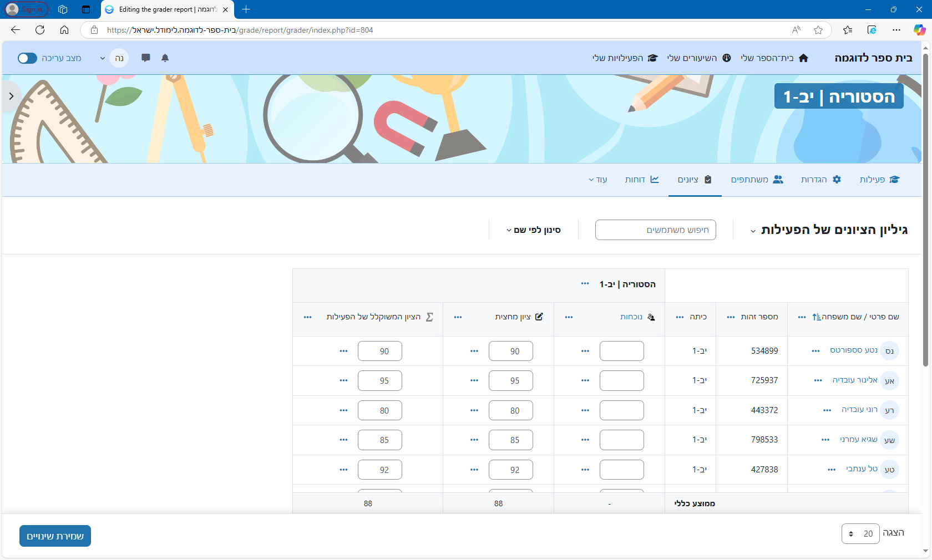This screenshot has height=560, width=932.
Task: Click the favorites star in the address bar
Action: click(818, 30)
